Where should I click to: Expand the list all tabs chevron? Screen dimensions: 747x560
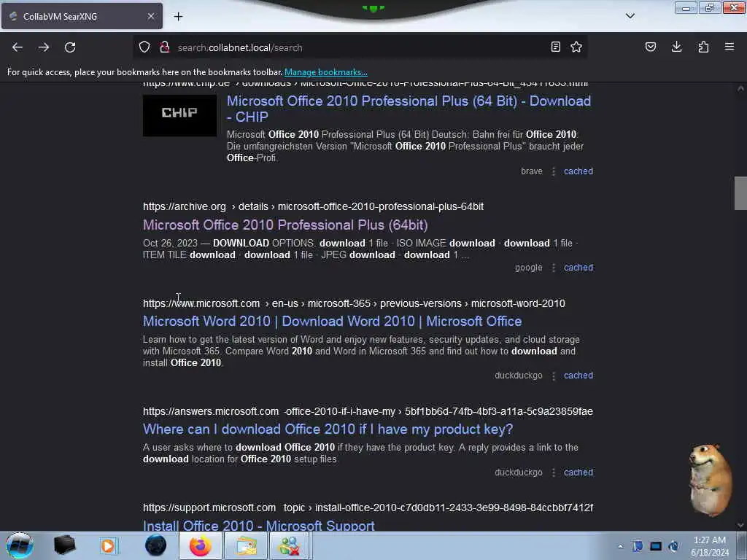coord(630,16)
